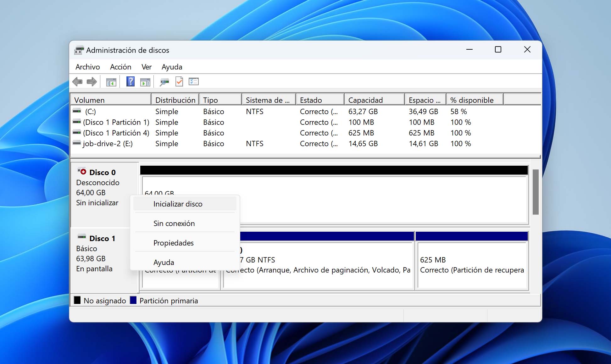611x364 pixels.
Task: Click the back navigation arrow icon
Action: (78, 81)
